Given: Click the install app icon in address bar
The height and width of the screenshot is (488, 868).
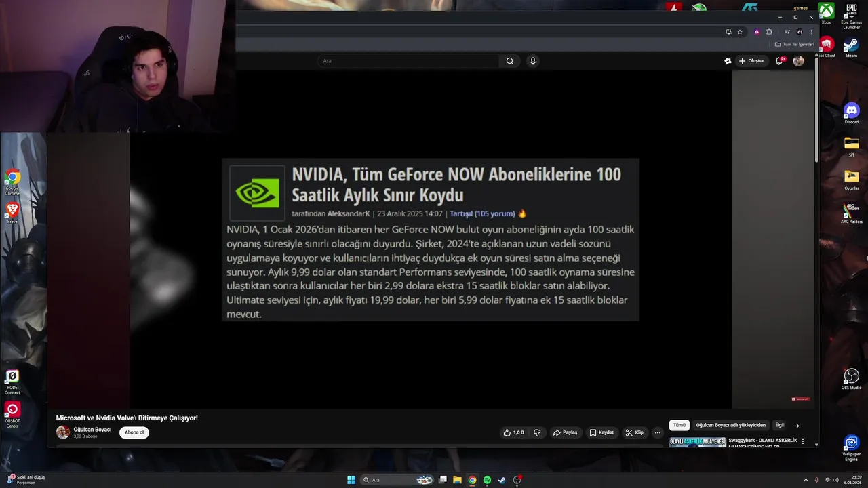Looking at the screenshot, I should (x=729, y=32).
